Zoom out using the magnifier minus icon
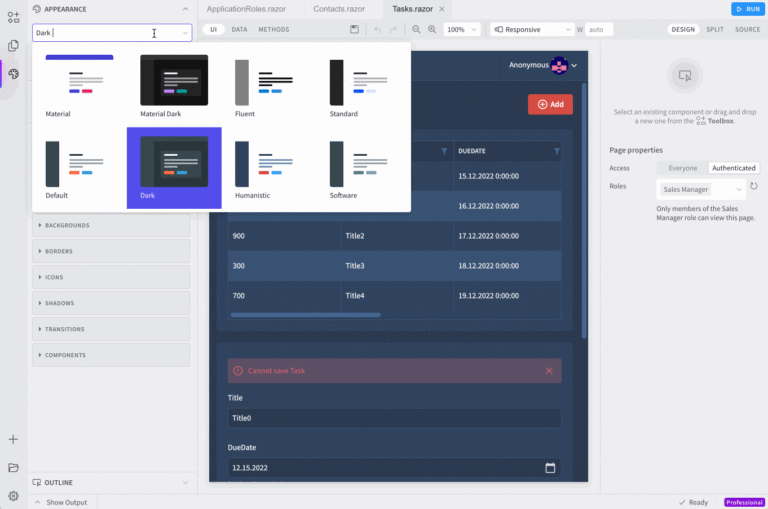The width and height of the screenshot is (768, 509). click(x=417, y=30)
